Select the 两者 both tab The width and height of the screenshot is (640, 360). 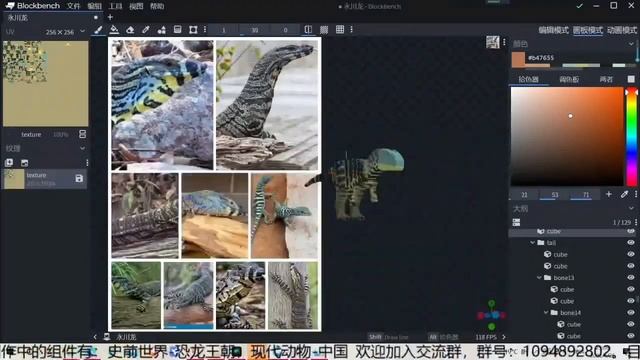click(606, 79)
